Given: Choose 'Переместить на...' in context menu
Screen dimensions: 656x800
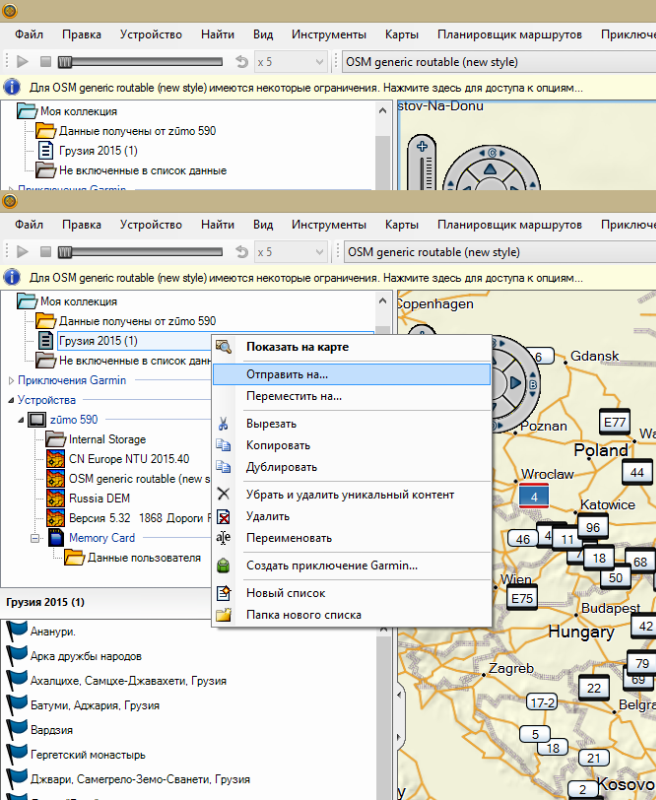Looking at the screenshot, I should [x=351, y=396].
